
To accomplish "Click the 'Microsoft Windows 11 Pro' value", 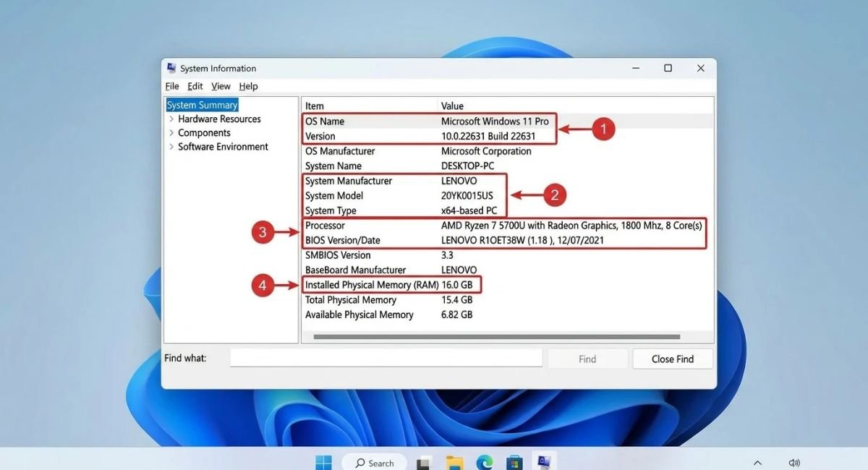I will tap(495, 121).
